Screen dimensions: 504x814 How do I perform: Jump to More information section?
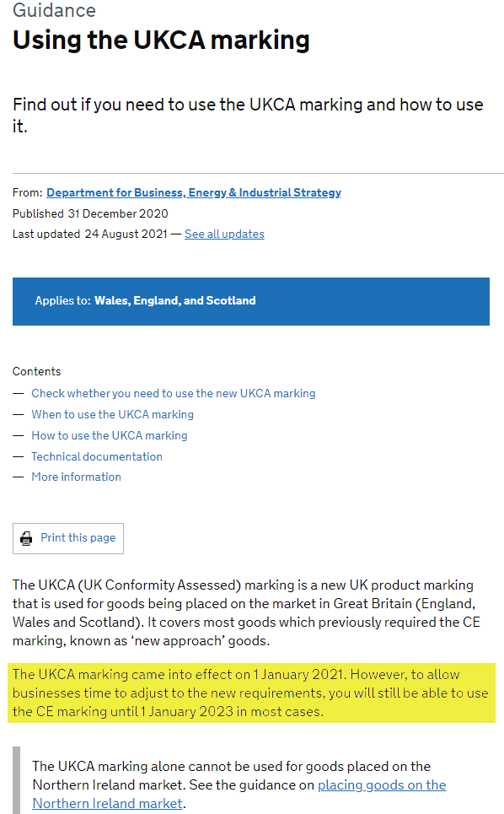(x=76, y=477)
